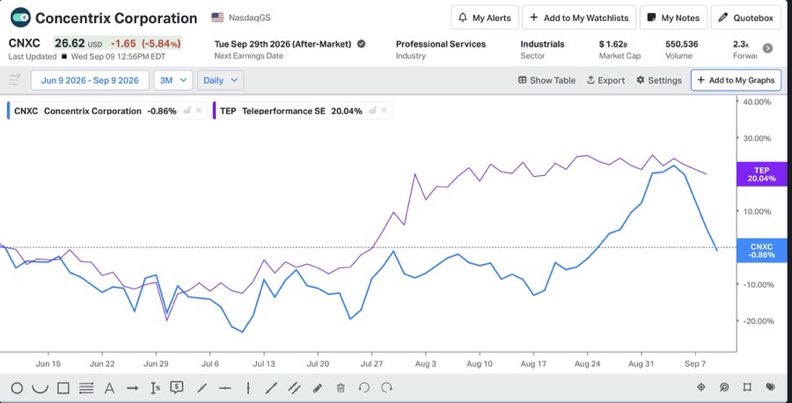Click the zoom reset magnifier icon
The height and width of the screenshot is (403, 792).
[724, 387]
